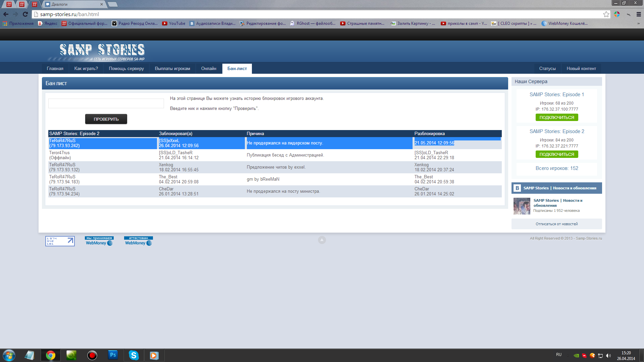Open Google Chrome from the taskbar
This screenshot has height=362, width=644.
click(x=51, y=355)
